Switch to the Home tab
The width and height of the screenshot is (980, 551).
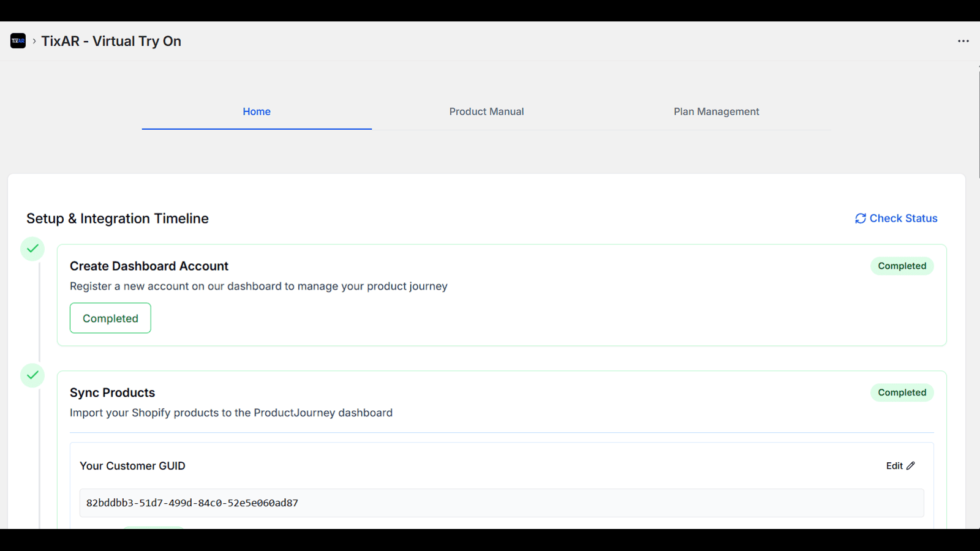click(x=256, y=111)
